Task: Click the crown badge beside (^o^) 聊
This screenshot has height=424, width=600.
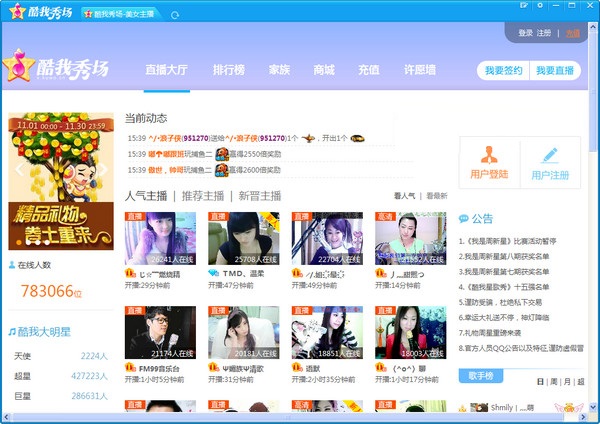Action: 380,368
